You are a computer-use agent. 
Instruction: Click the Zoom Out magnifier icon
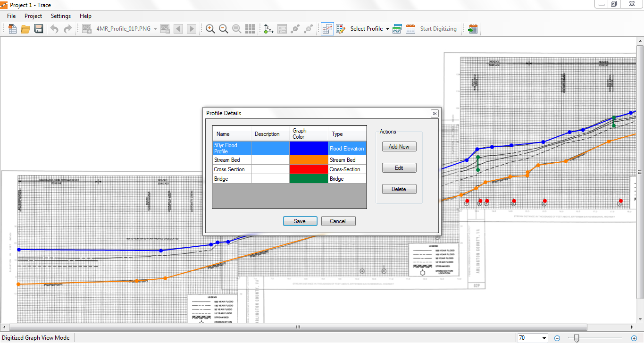pos(224,29)
